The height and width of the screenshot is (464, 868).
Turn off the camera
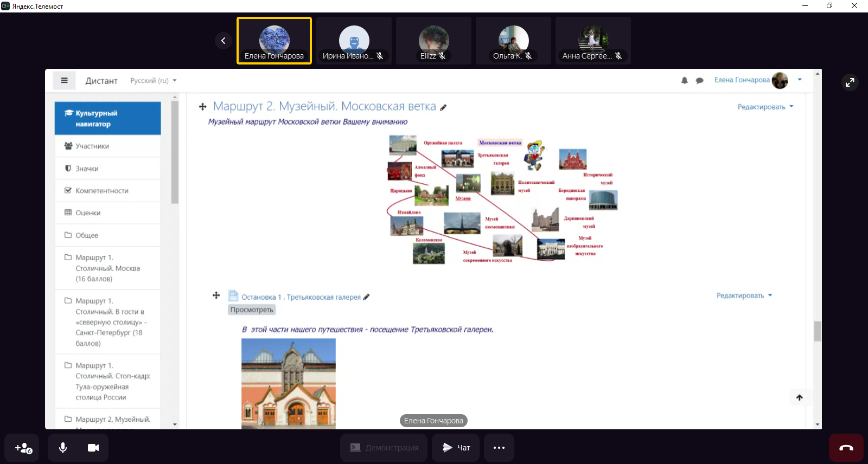click(x=93, y=448)
